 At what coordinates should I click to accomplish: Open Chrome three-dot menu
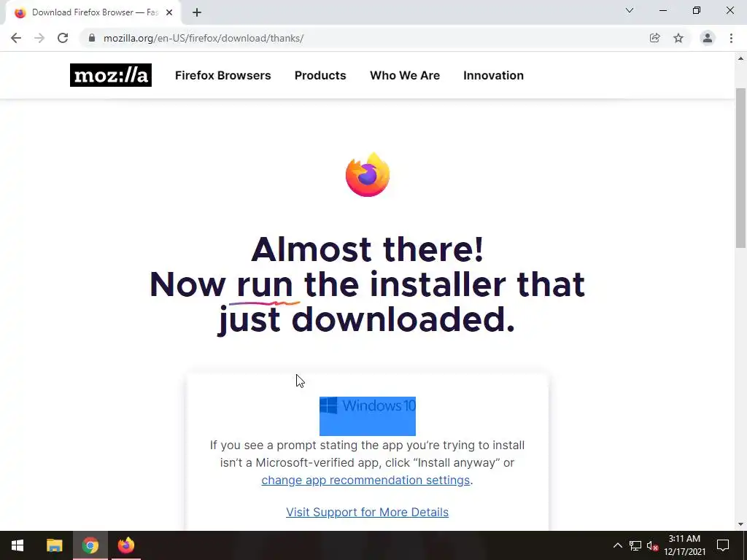731,38
